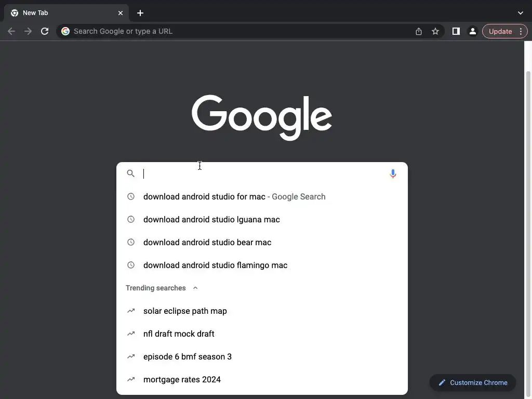
Task: Start voice search with the microphone
Action: point(393,174)
